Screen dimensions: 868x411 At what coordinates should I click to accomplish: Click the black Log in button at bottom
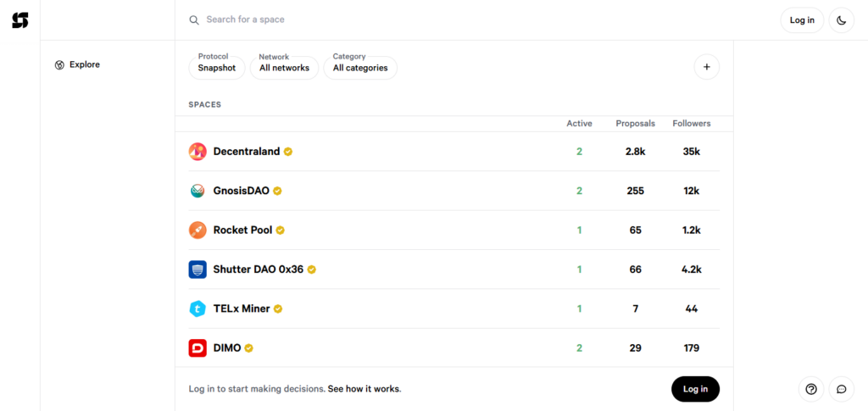[695, 389]
